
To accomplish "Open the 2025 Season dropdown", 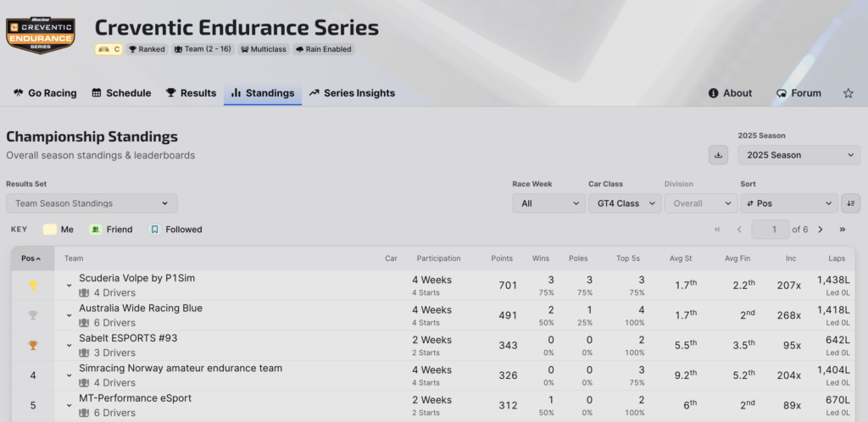I will [x=798, y=155].
